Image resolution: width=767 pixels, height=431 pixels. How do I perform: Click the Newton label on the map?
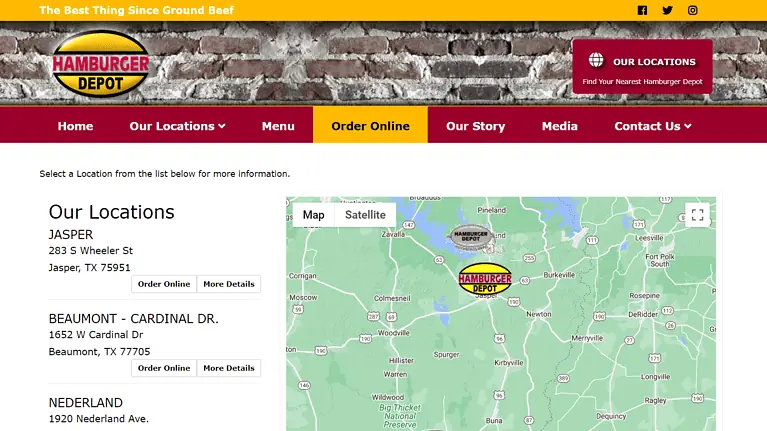[x=539, y=314]
